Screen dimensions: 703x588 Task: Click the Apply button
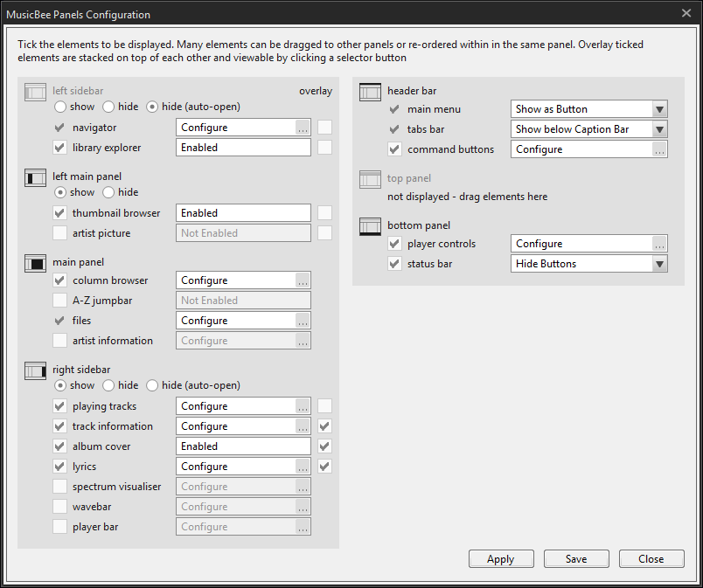501,559
